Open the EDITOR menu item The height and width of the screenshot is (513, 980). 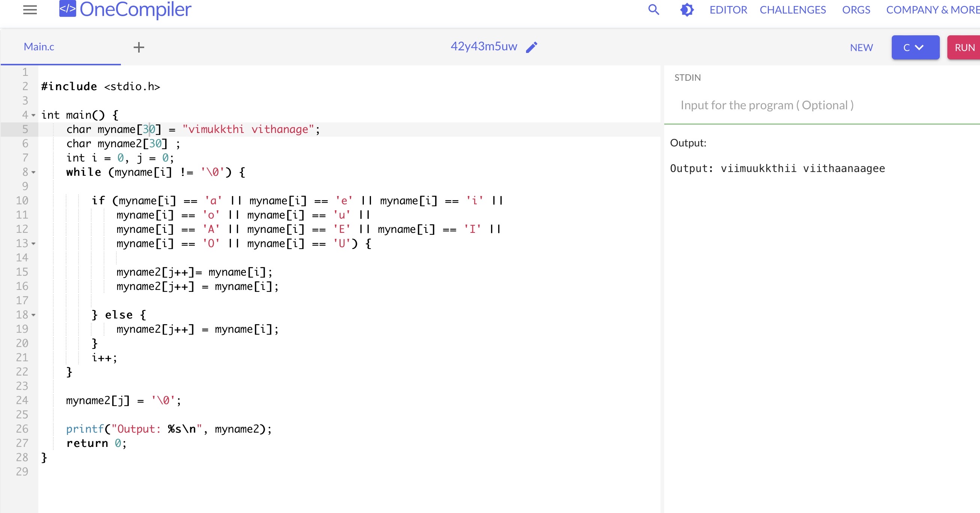(728, 10)
